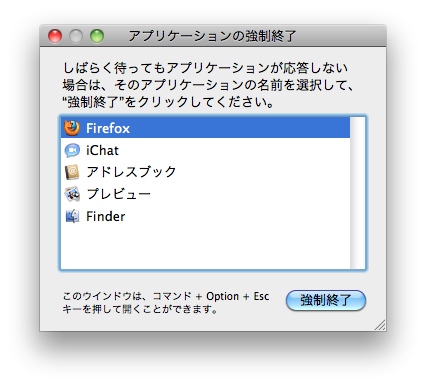Click the 強制終了 force quit button
426x386 pixels.
(326, 300)
